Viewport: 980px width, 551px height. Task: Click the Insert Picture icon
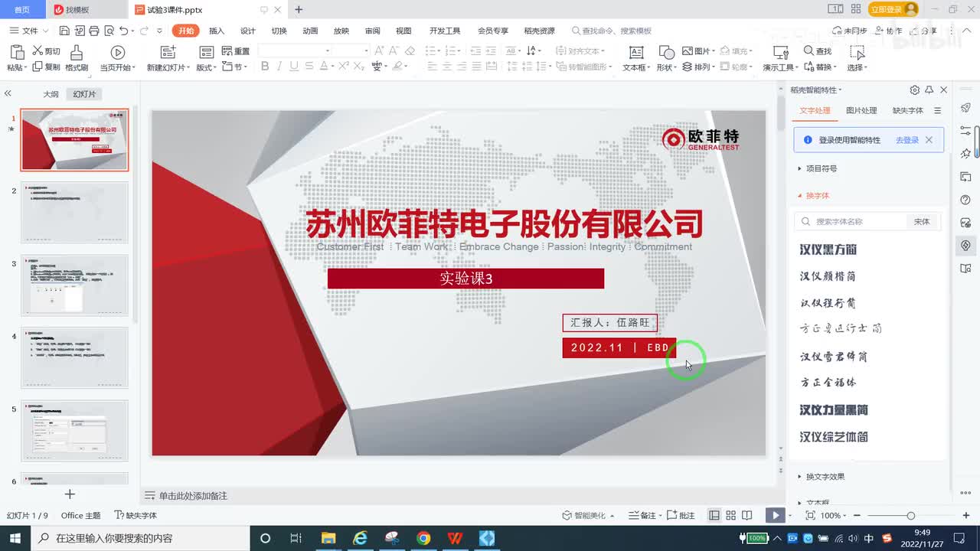[687, 51]
